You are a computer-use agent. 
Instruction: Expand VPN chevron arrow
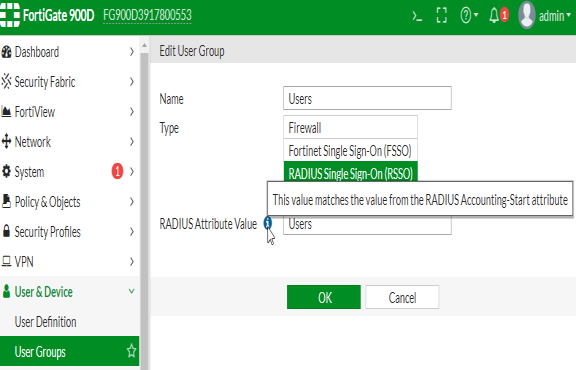click(x=132, y=262)
